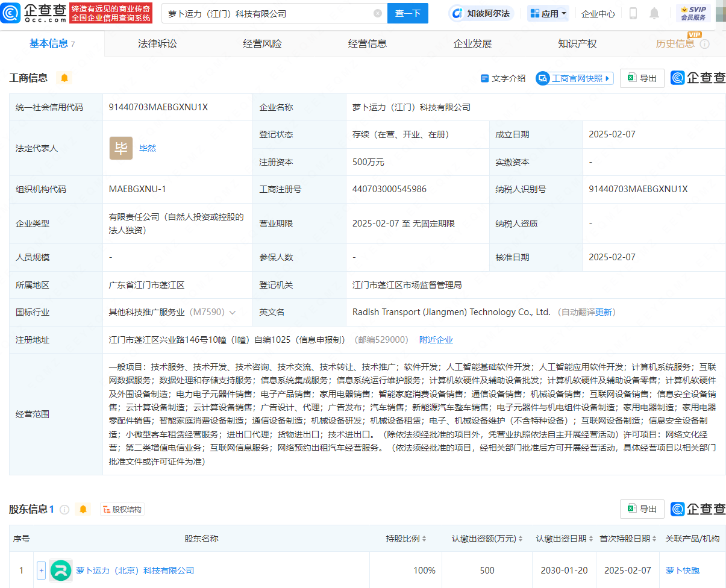The height and width of the screenshot is (588, 726).
Task: Click the bell icon beside 工商信息
Action: 64,78
